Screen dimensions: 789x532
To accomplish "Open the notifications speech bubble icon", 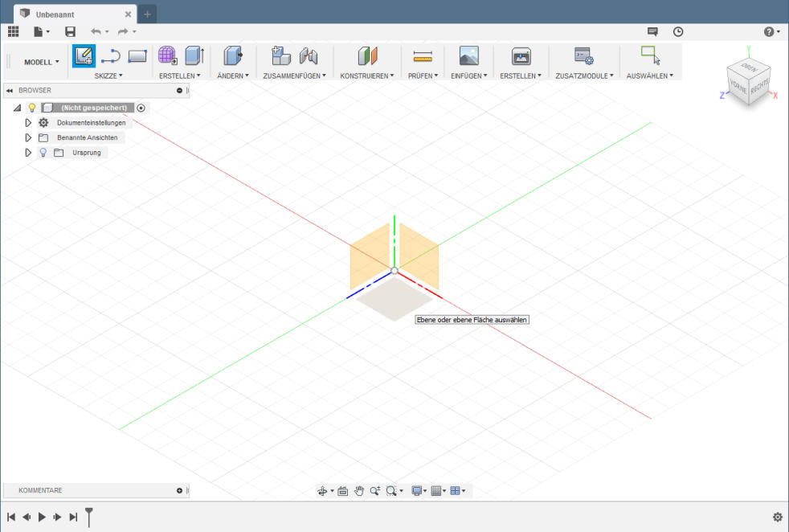I will click(x=652, y=31).
